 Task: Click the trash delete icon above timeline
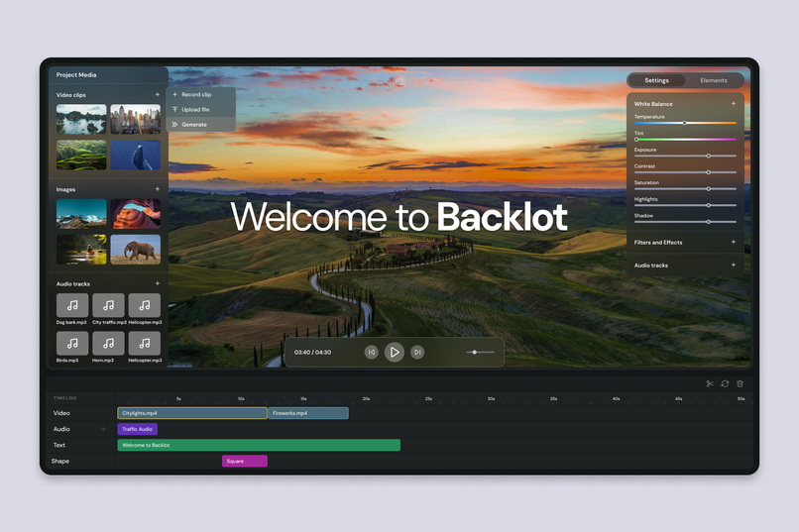(x=740, y=383)
